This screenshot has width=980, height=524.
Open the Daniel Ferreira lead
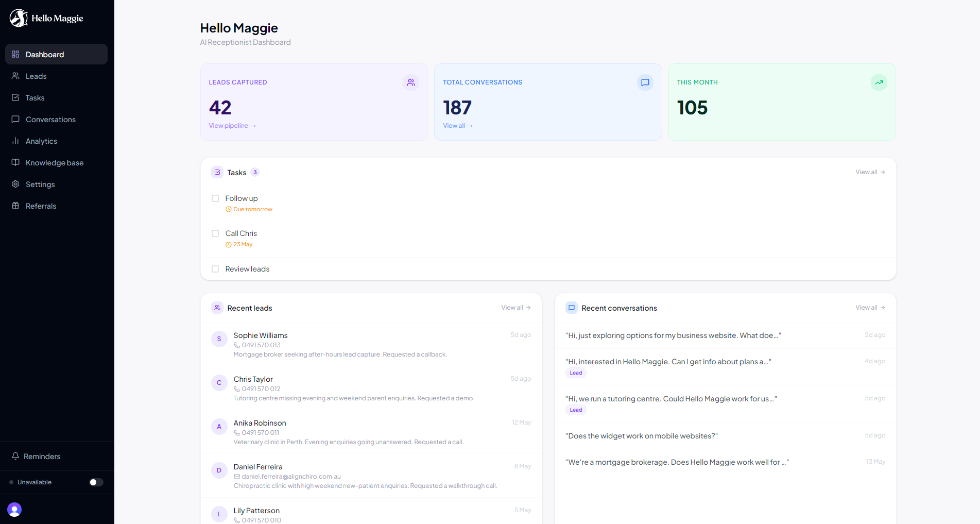coord(371,476)
